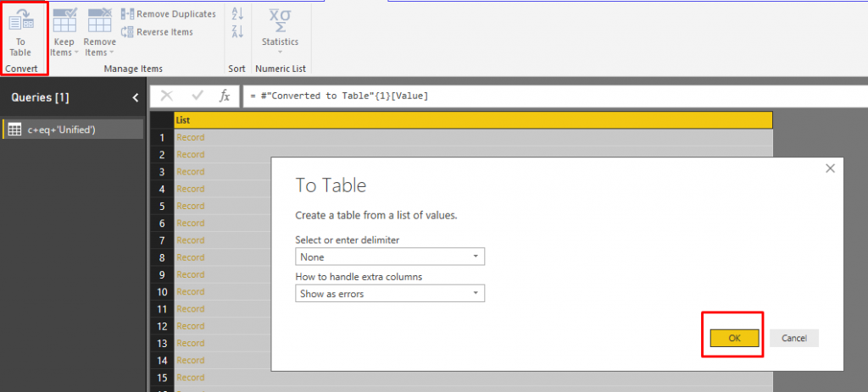
Task: Collapse the Queries pane with the chevron
Action: click(136, 98)
